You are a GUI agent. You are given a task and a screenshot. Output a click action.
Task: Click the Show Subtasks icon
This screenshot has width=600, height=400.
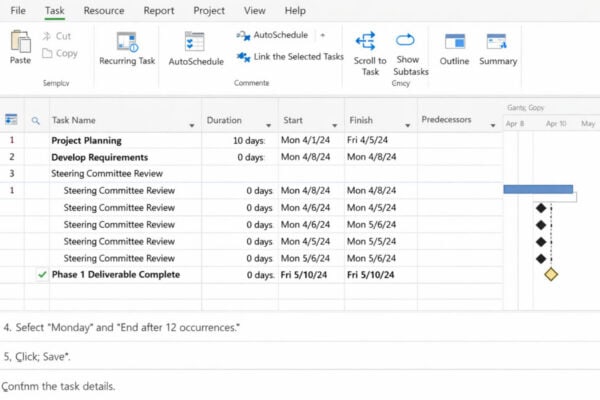click(405, 40)
